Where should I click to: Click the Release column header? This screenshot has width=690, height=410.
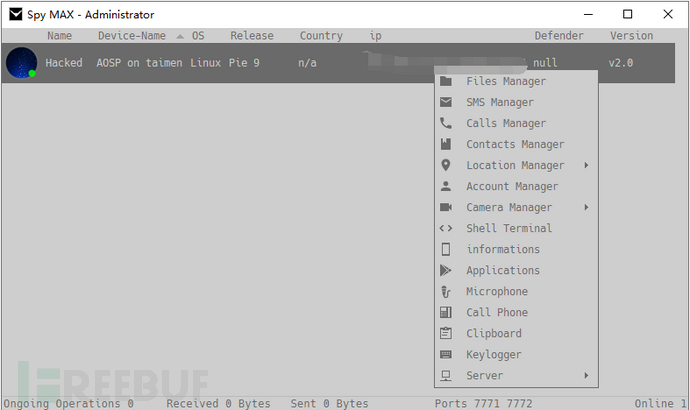252,36
